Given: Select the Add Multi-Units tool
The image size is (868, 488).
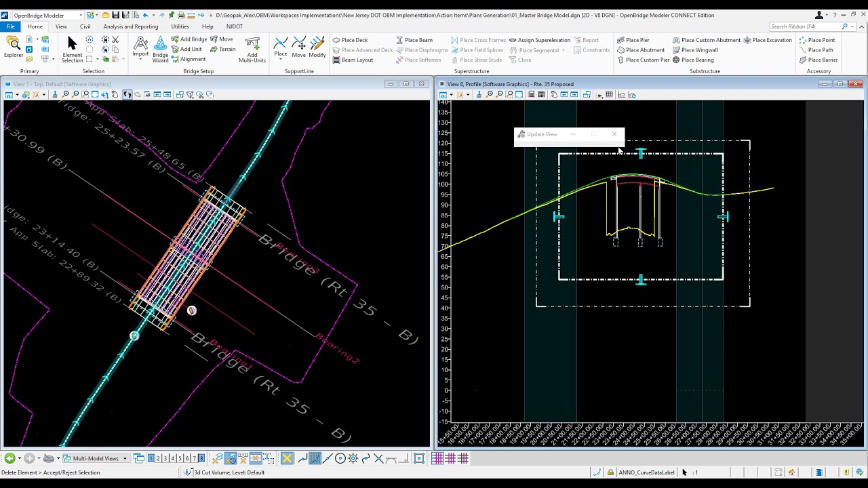Looking at the screenshot, I should (252, 49).
